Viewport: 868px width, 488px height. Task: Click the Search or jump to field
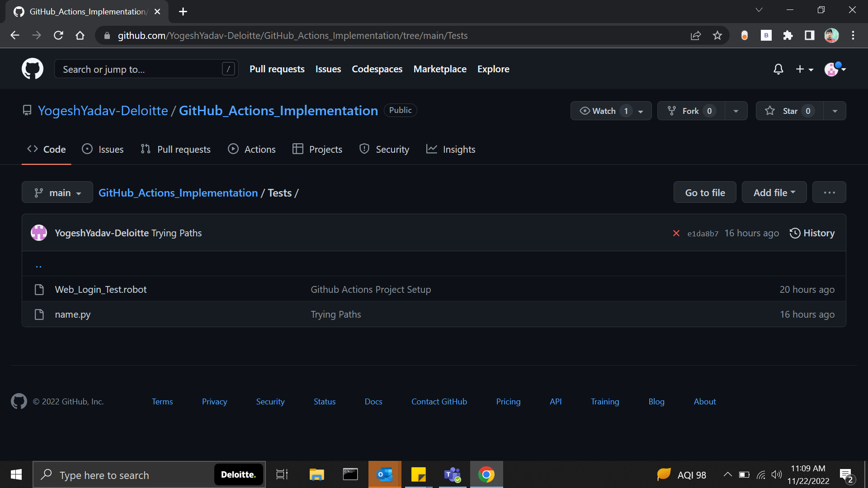pyautogui.click(x=146, y=69)
